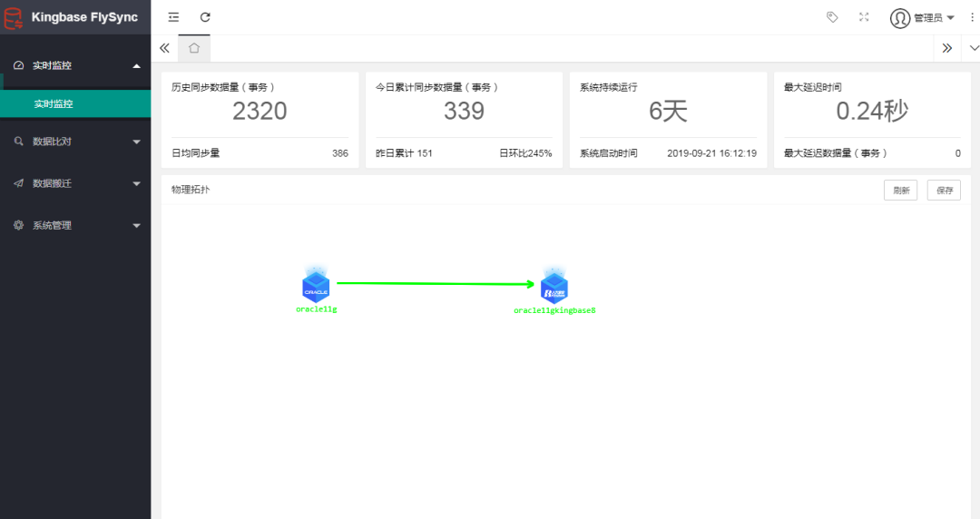Open the tab options down chevron
Viewport: 980px width, 519px height.
pyautogui.click(x=974, y=48)
